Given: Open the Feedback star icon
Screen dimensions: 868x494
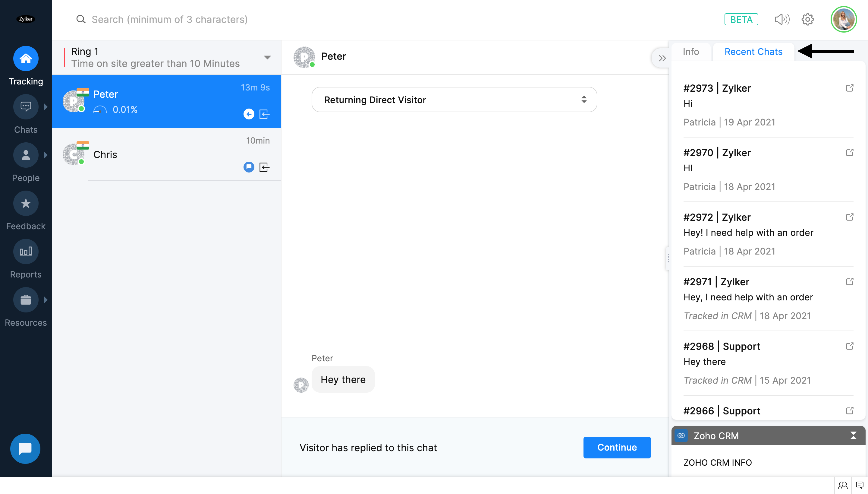Looking at the screenshot, I should coord(26,203).
